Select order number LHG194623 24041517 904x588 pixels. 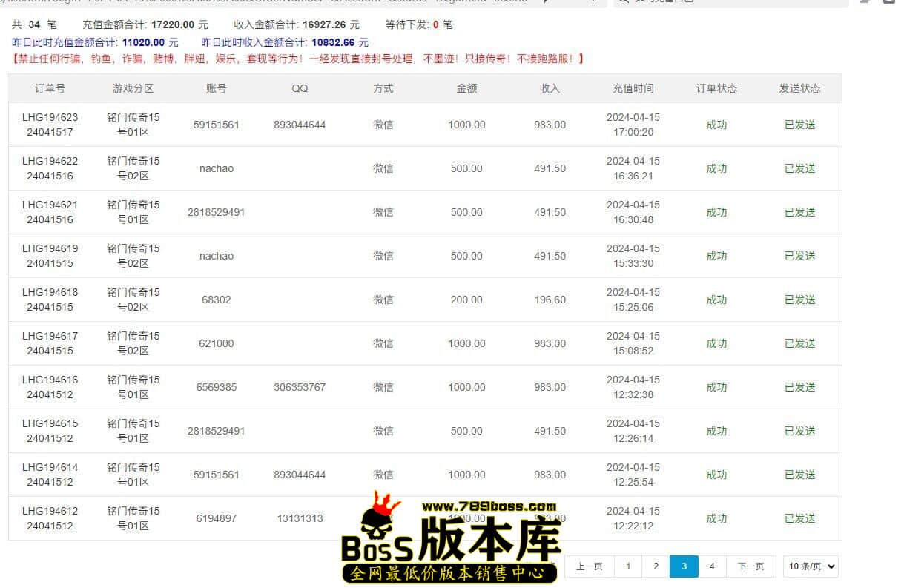pos(50,125)
